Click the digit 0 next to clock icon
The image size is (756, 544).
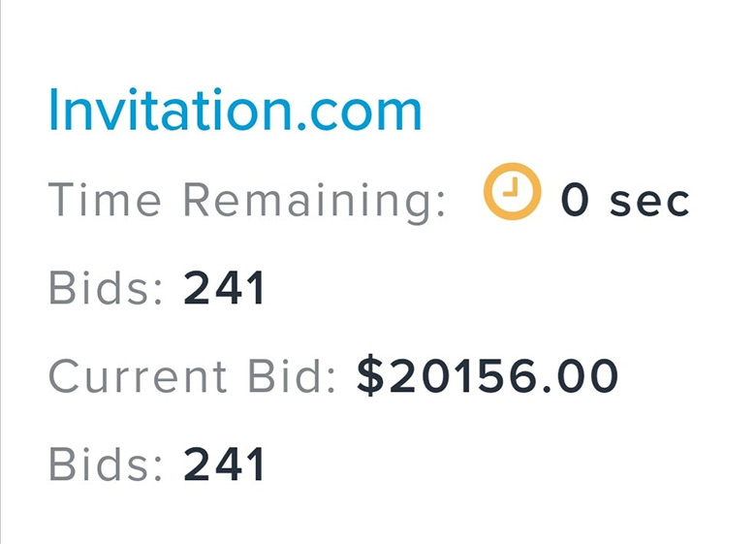tap(575, 199)
